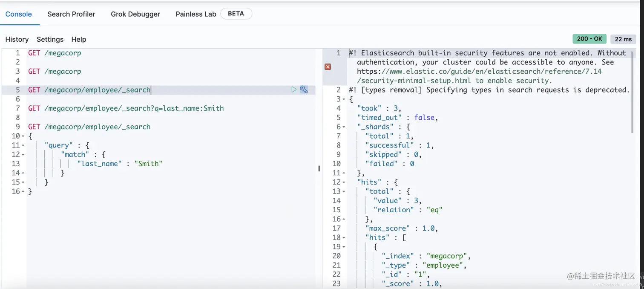This screenshot has width=644, height=289.
Task: Select the GET /megacorp/employee/_search request on line 5
Action: coord(89,90)
